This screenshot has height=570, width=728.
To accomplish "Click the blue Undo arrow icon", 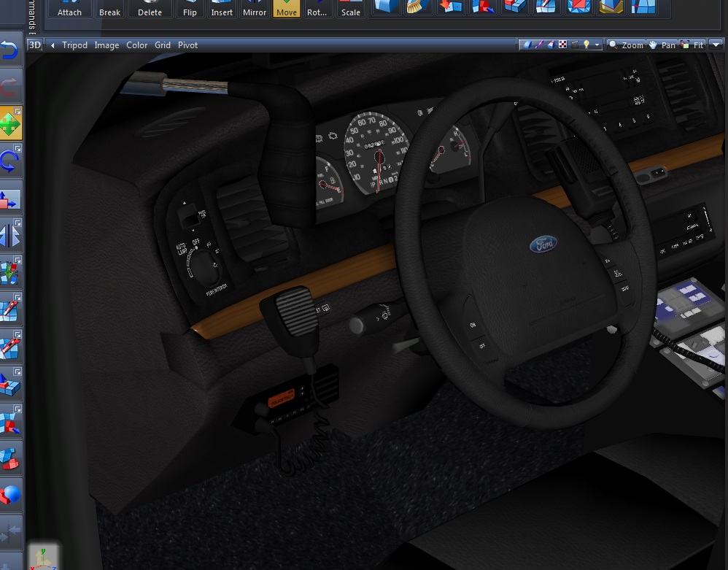I will (10, 50).
